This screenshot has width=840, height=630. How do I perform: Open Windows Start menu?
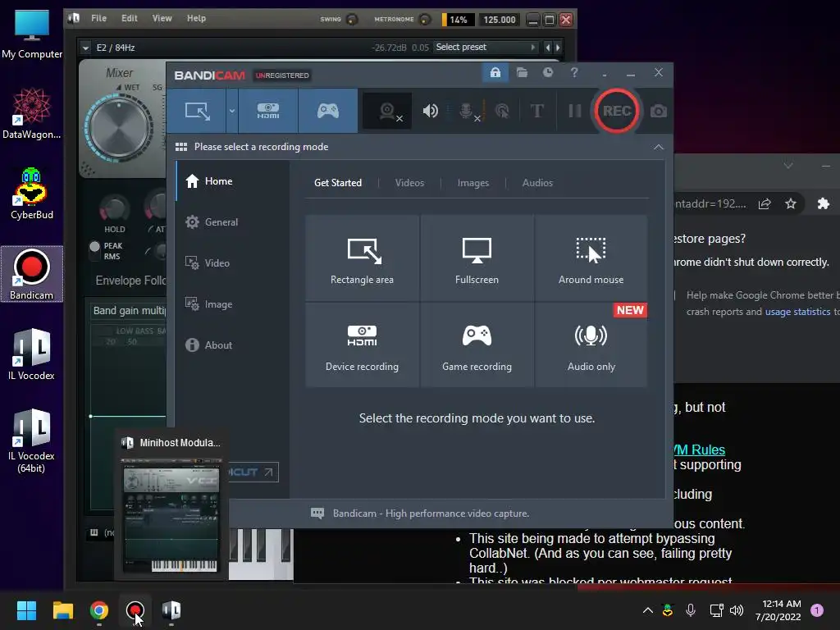[x=26, y=610]
